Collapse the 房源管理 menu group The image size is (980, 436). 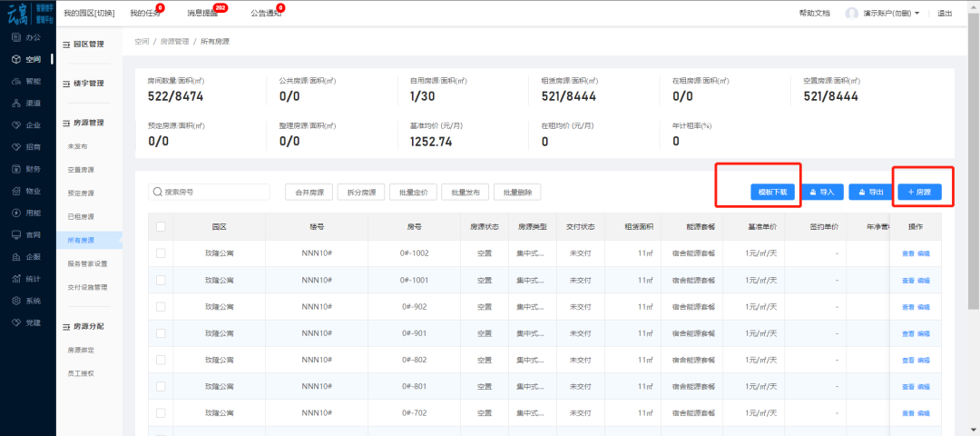pyautogui.click(x=83, y=123)
